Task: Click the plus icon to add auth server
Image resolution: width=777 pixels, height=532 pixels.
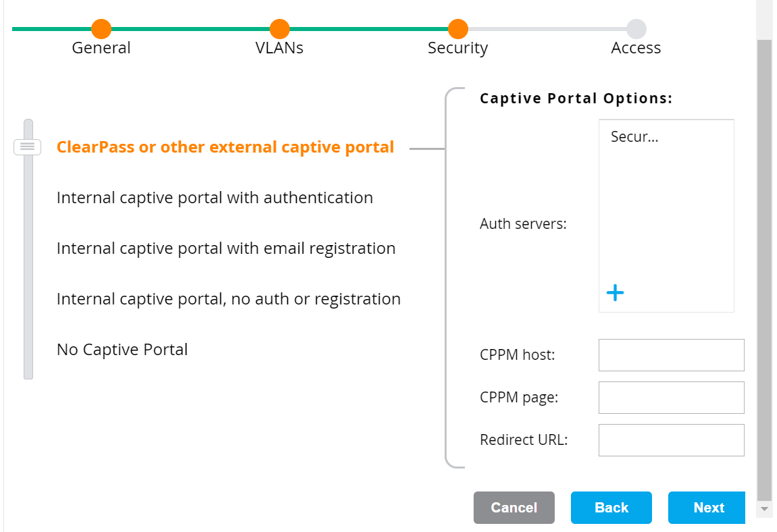Action: [615, 293]
